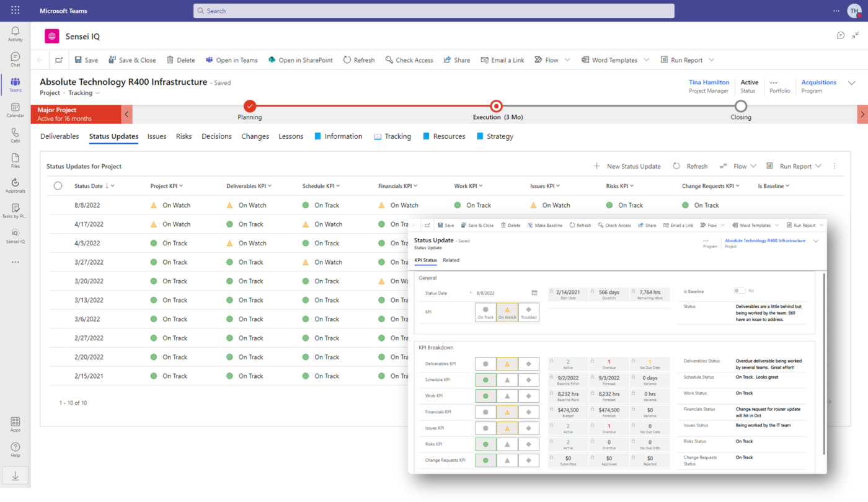Click New Status Update
Viewport: 868px width, 502px height.
(x=627, y=166)
